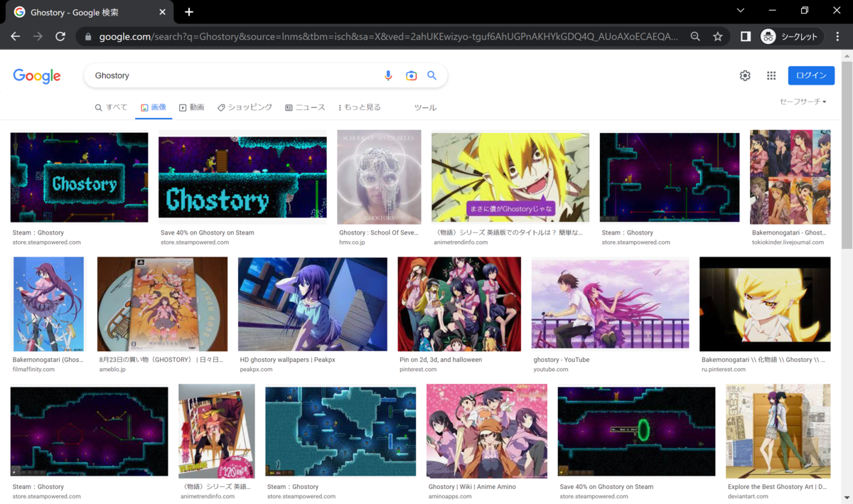Click the browser address bar URL
Viewport: 853px width, 504px height.
click(x=388, y=36)
